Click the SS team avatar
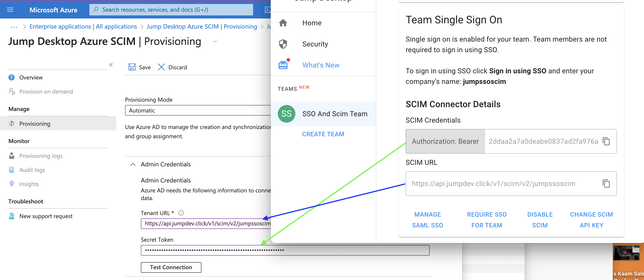 click(x=287, y=114)
